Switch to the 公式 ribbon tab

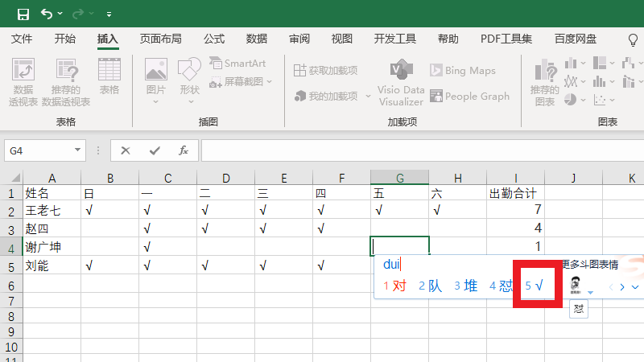pos(214,39)
